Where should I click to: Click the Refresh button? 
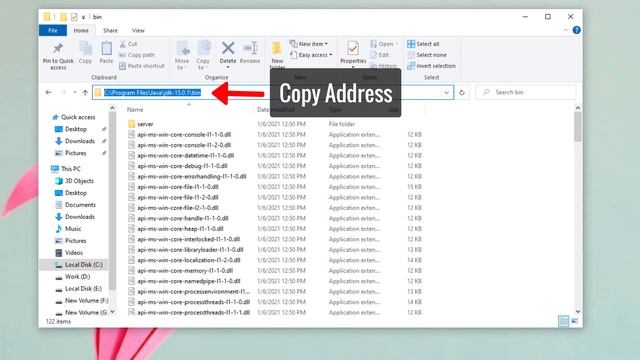(x=462, y=93)
